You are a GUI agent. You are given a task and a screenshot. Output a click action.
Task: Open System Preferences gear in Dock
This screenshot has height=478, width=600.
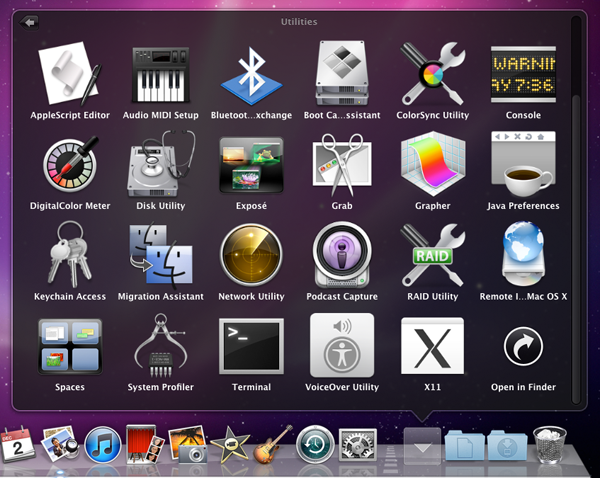[357, 444]
